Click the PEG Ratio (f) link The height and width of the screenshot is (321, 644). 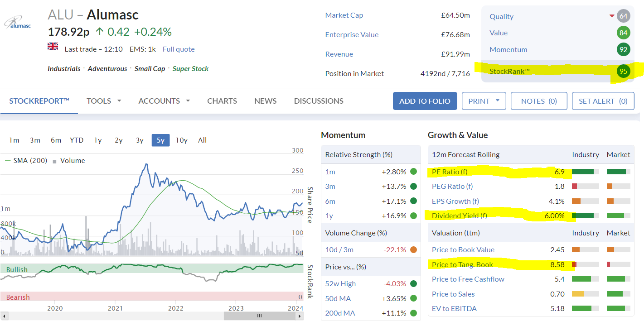(x=452, y=186)
